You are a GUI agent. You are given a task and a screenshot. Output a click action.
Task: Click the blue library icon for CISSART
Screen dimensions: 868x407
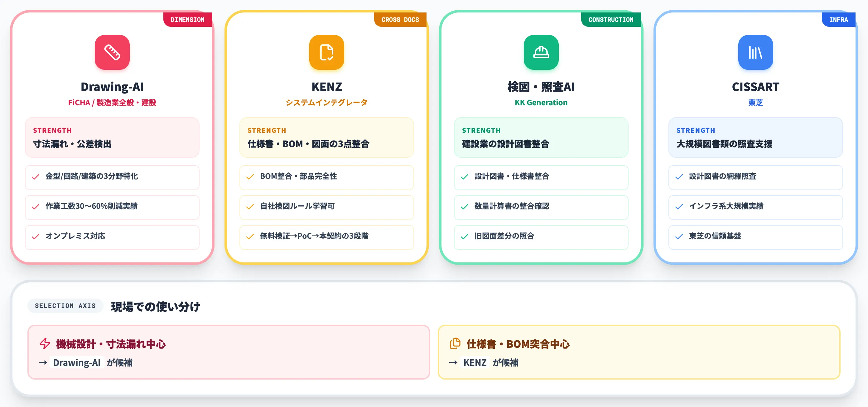(x=755, y=52)
